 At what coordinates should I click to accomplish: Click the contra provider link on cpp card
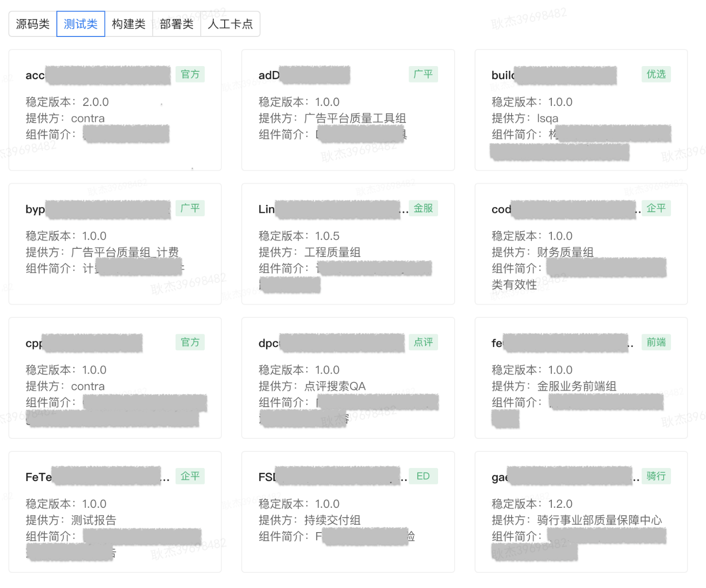pyautogui.click(x=88, y=386)
